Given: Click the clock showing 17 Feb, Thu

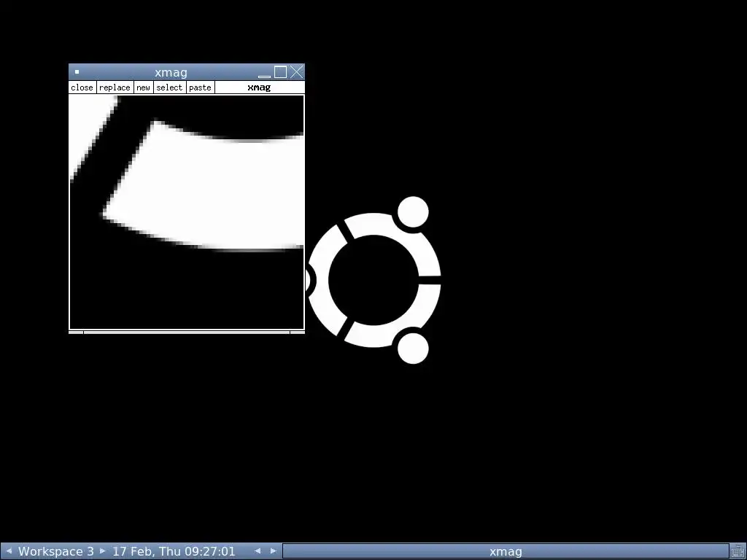Looking at the screenshot, I should point(174,551).
